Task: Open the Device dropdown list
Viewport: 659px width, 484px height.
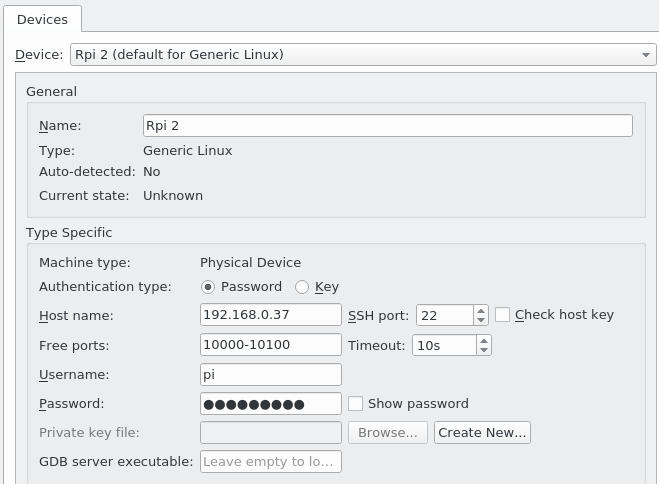Action: click(646, 55)
